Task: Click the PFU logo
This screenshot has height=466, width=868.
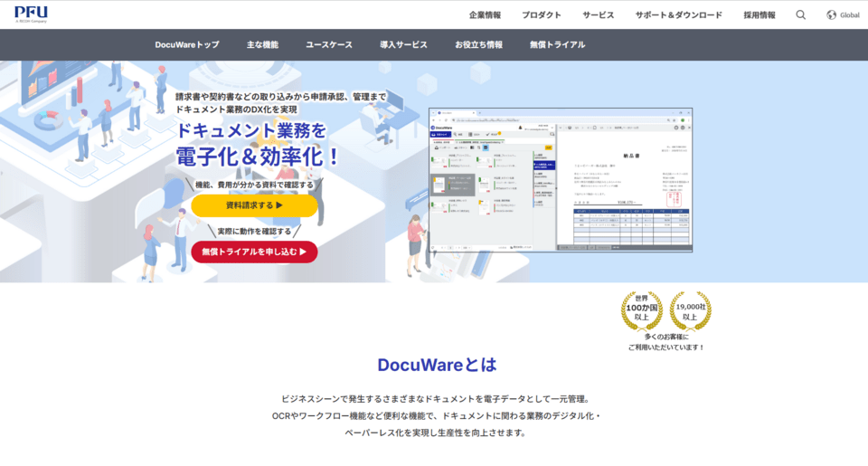Action: [31, 14]
